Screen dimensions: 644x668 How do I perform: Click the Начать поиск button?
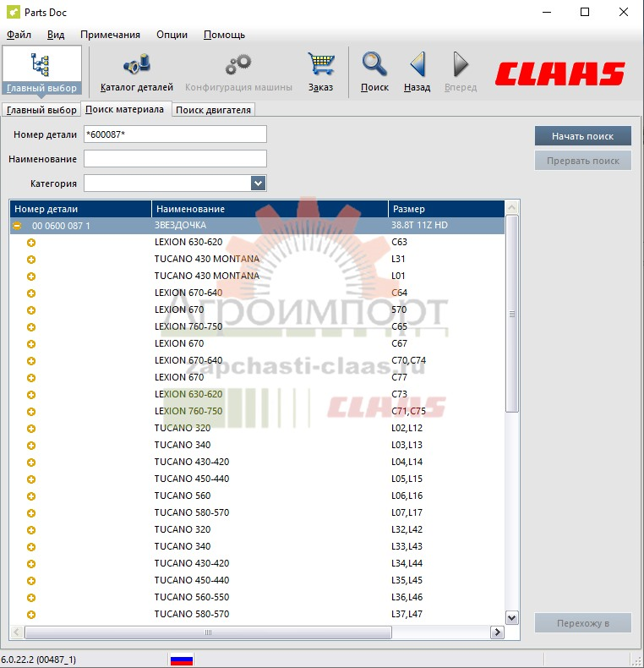pos(582,136)
